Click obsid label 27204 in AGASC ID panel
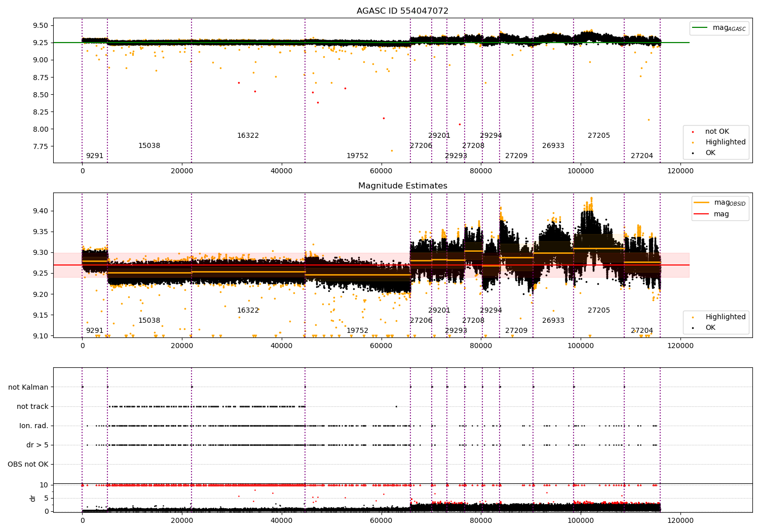The width and height of the screenshot is (760, 532). pos(642,156)
